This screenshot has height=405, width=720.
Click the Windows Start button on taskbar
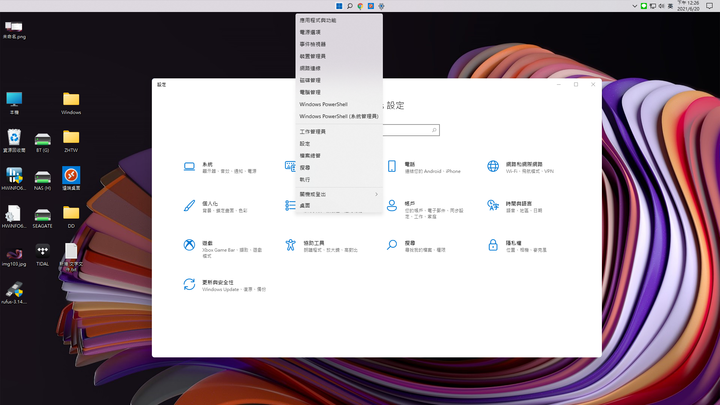pos(339,6)
